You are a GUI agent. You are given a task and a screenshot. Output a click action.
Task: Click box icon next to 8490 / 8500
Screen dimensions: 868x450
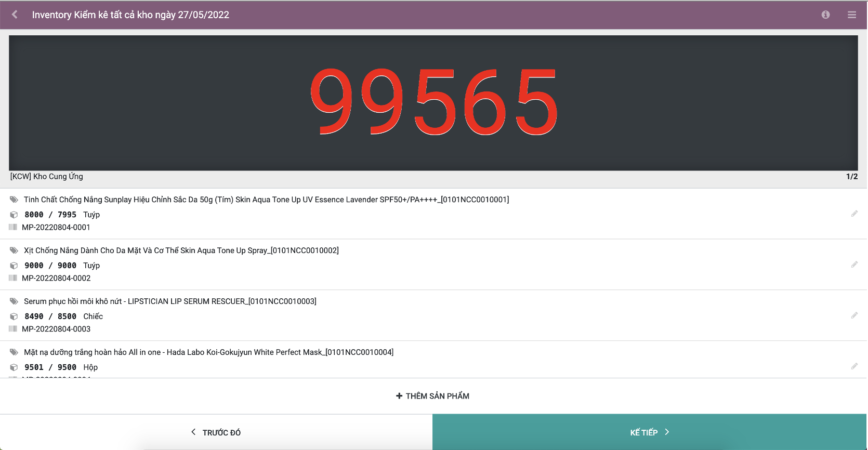[x=14, y=316]
